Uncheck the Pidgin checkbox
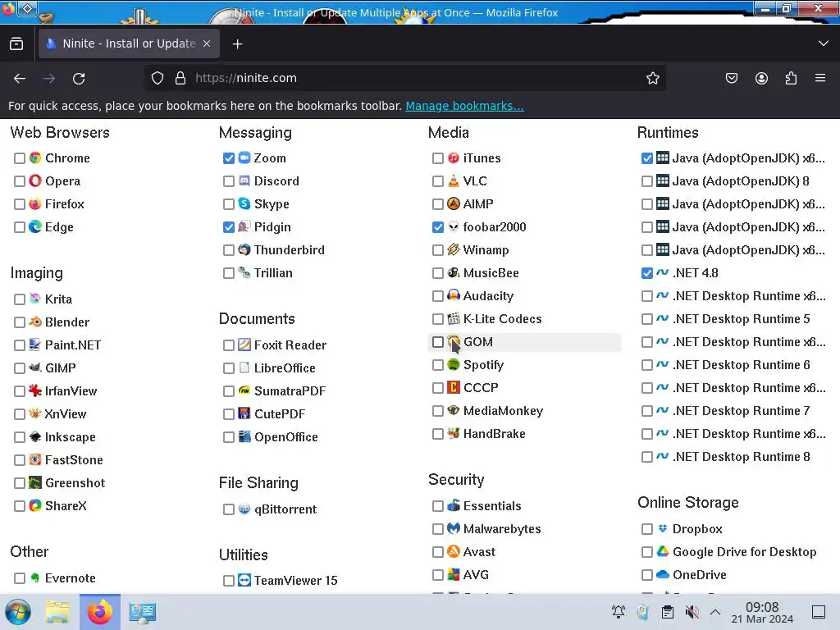This screenshot has width=840, height=630. tap(229, 227)
